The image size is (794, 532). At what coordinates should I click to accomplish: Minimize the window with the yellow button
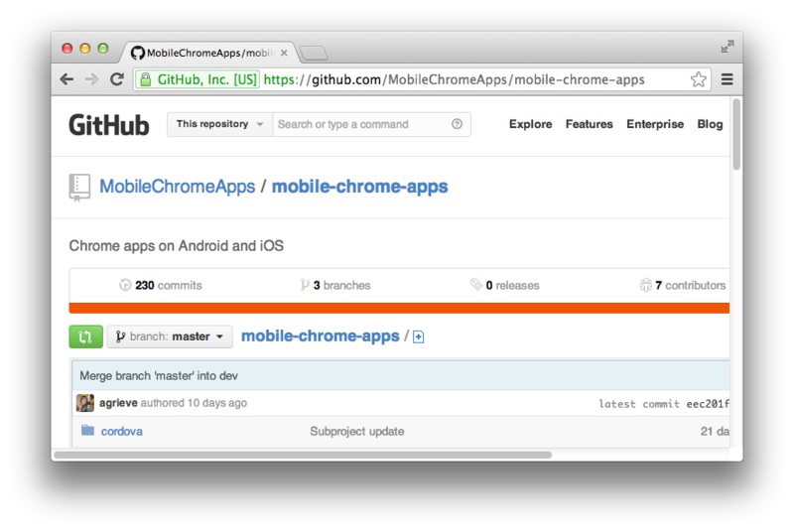coord(85,48)
